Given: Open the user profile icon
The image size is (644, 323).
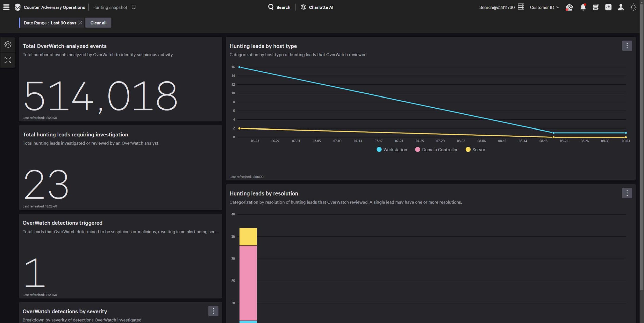Looking at the screenshot, I should pyautogui.click(x=621, y=7).
